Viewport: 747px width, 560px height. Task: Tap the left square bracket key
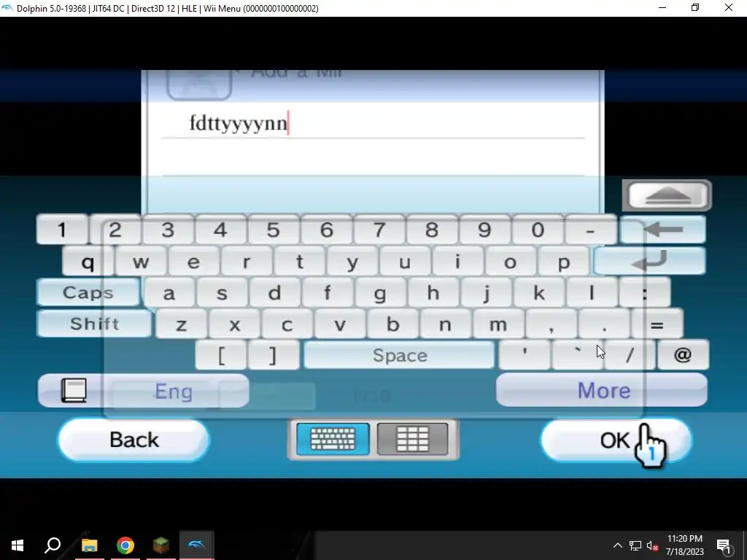[x=222, y=355]
